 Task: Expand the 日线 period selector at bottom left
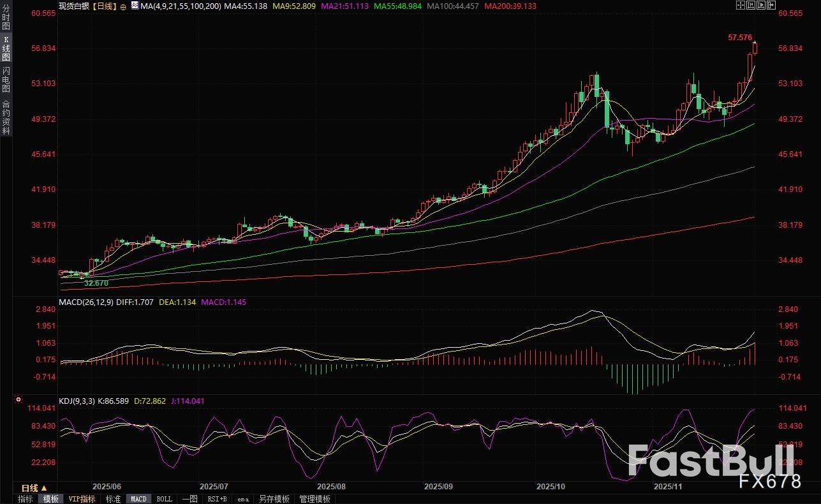(34, 488)
